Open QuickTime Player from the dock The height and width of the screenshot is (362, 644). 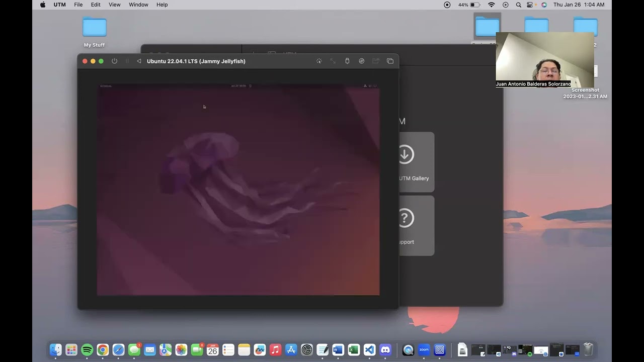[408, 349]
